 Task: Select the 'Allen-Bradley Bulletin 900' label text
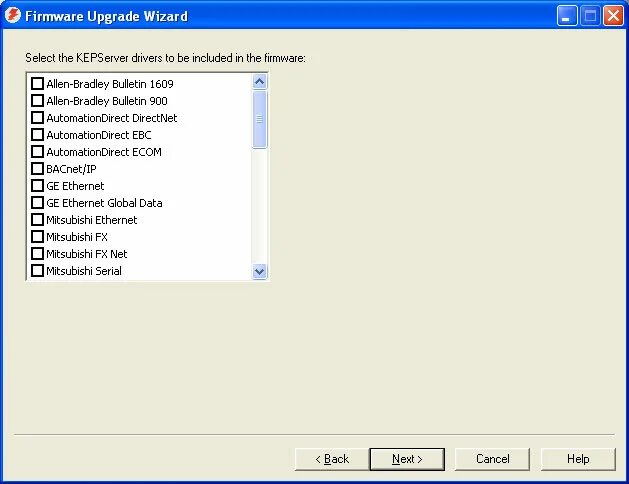pos(107,101)
